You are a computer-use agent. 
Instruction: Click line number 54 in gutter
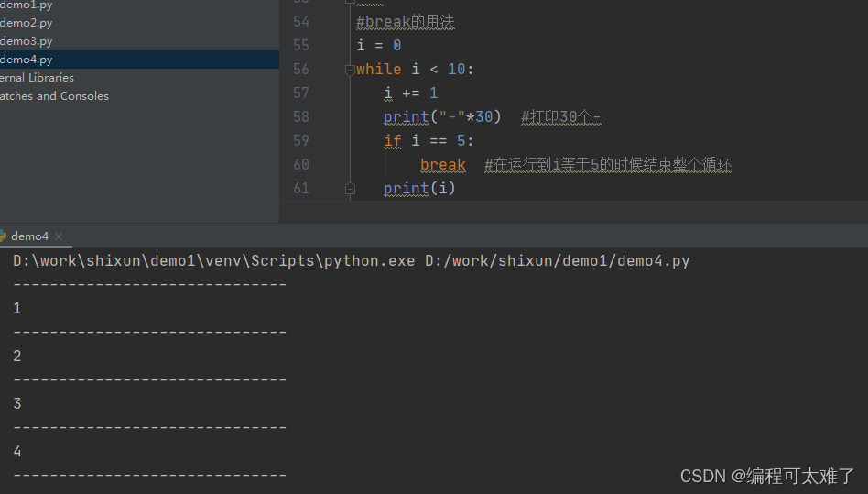(301, 22)
